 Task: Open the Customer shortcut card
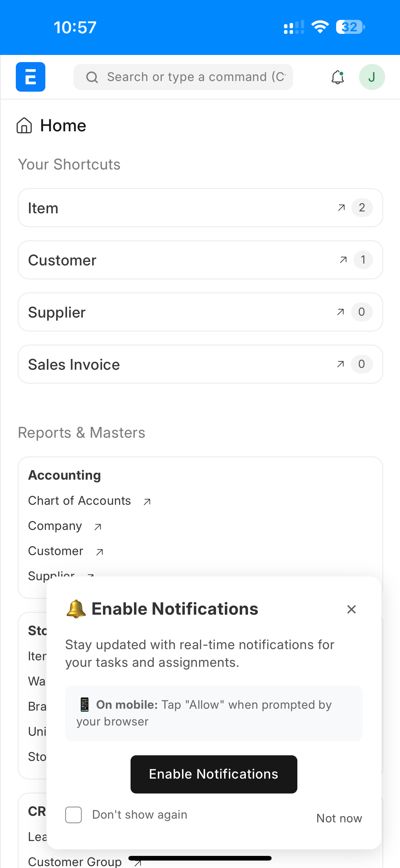[x=175, y=260]
